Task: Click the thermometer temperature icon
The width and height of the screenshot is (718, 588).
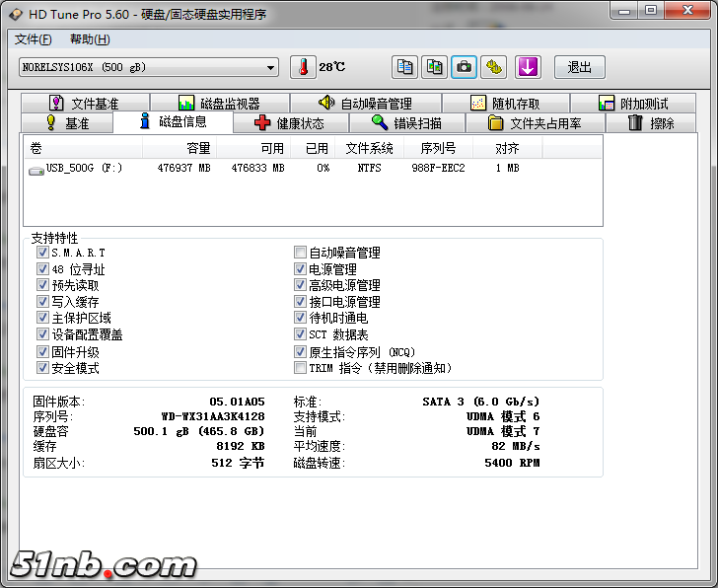Action: click(300, 67)
